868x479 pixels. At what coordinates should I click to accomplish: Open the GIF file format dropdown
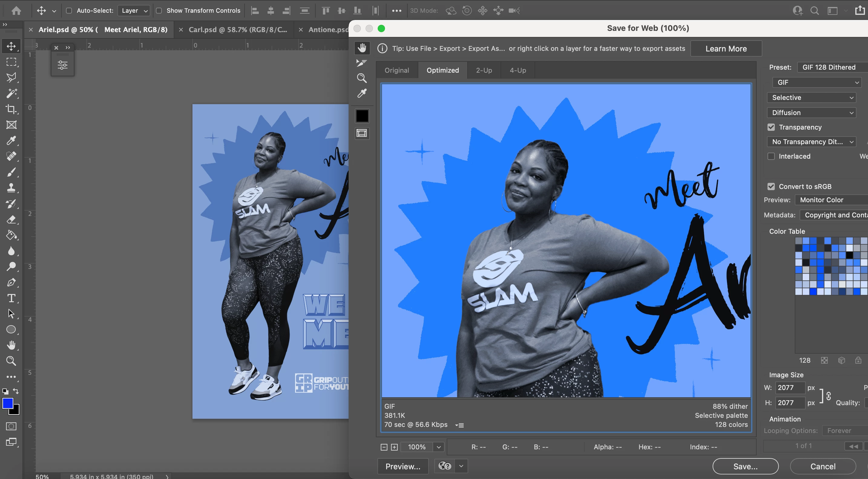click(x=817, y=82)
